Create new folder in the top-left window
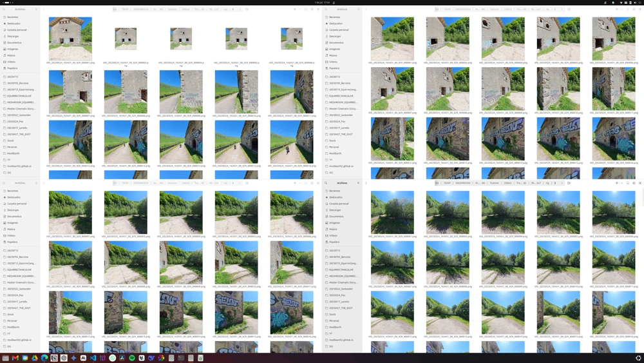The image size is (644, 363). coord(247,9)
